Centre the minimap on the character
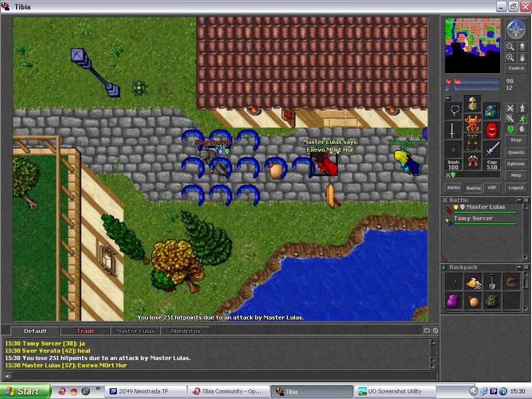The height and width of the screenshot is (399, 532). pos(516,68)
